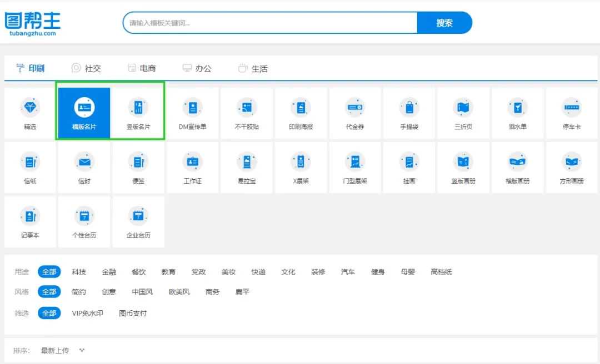Click the 图帮主 site logo

tap(33, 23)
